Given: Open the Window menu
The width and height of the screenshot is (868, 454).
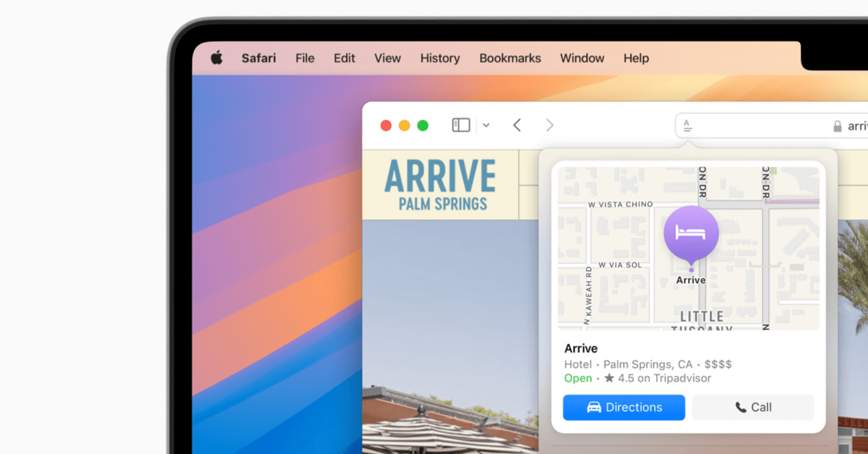Looking at the screenshot, I should (x=582, y=58).
